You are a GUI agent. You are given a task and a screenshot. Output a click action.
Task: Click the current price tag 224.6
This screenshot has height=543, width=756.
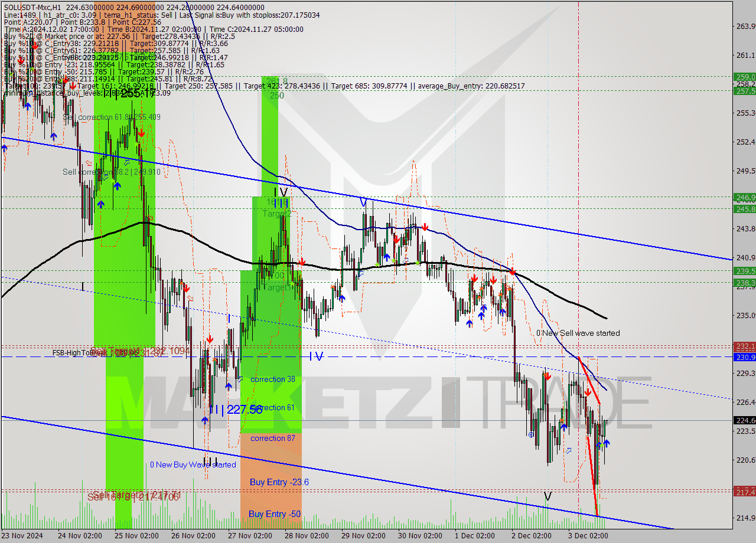[745, 420]
